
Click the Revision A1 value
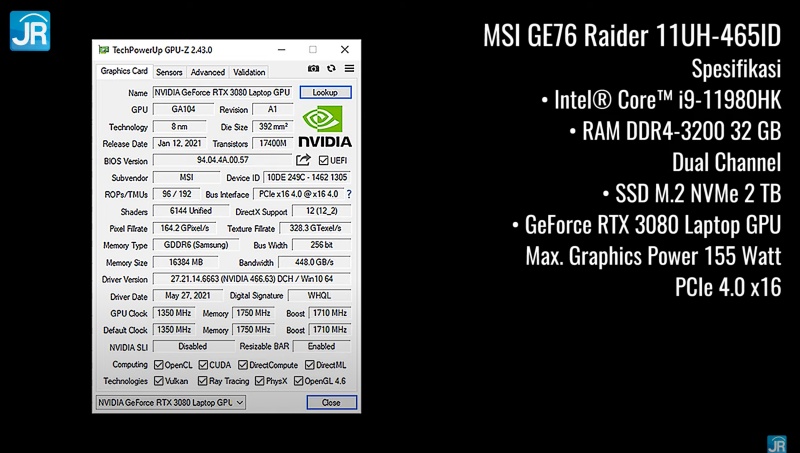click(x=273, y=109)
